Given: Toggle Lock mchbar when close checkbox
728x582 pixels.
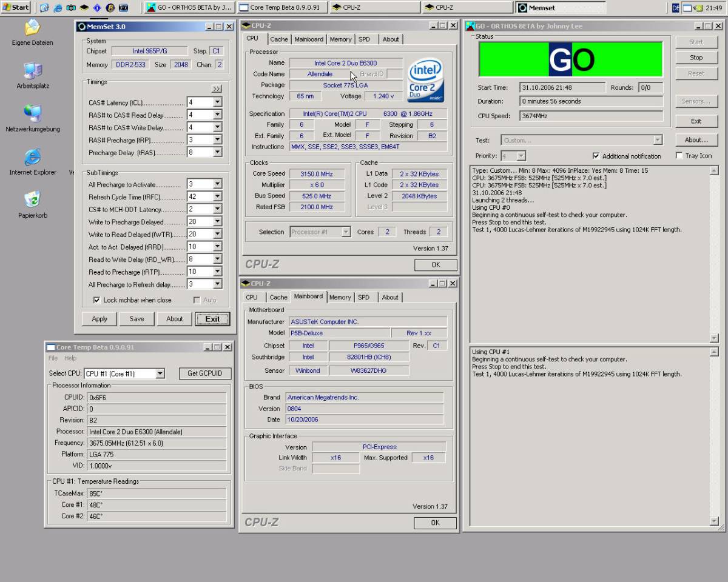Looking at the screenshot, I should tap(96, 300).
